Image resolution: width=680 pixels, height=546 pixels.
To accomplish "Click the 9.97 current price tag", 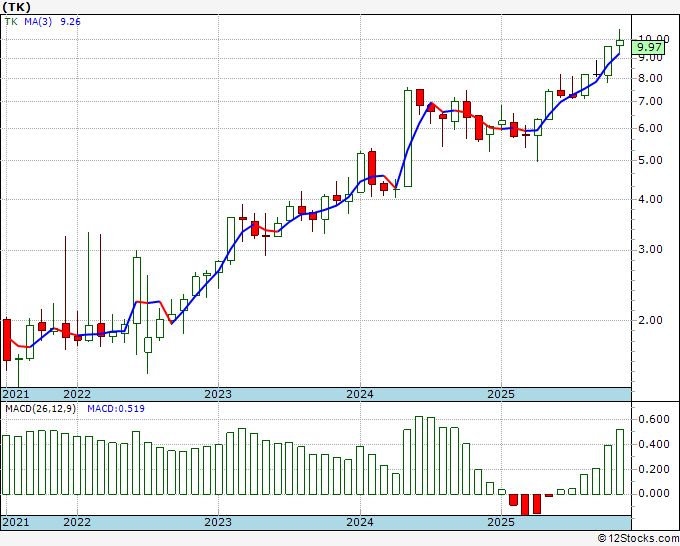I will [x=648, y=47].
